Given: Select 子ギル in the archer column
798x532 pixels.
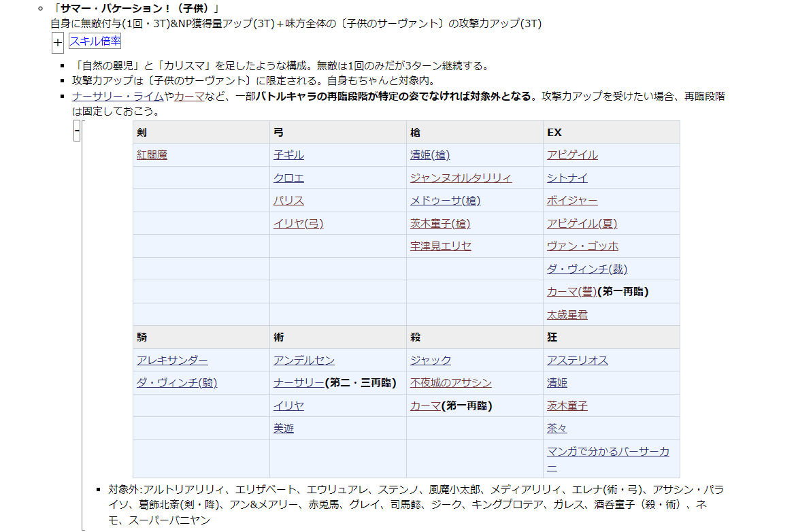Looking at the screenshot, I should coord(288,155).
